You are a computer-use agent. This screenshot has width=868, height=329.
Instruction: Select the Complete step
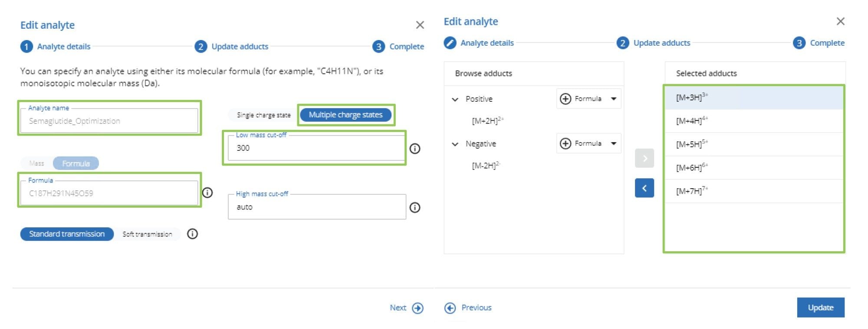pyautogui.click(x=826, y=43)
